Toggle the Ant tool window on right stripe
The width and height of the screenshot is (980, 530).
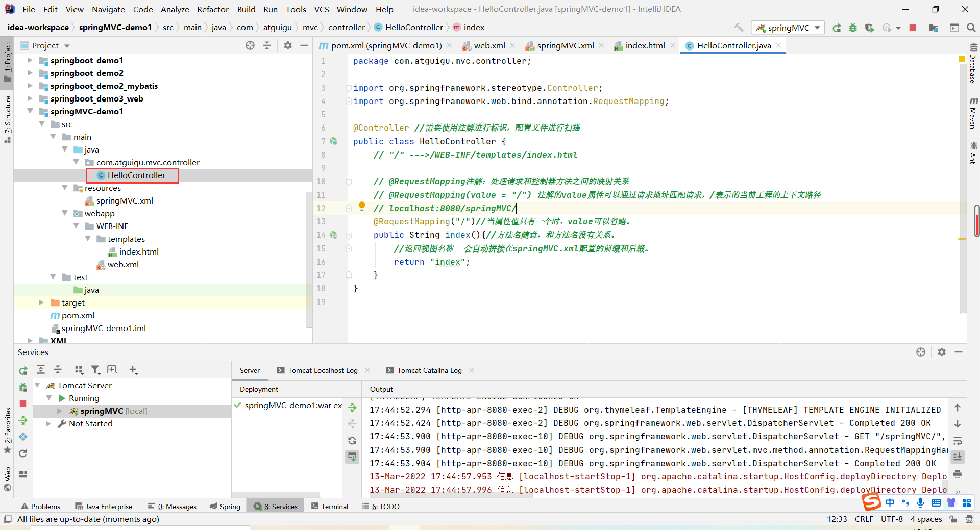(973, 153)
